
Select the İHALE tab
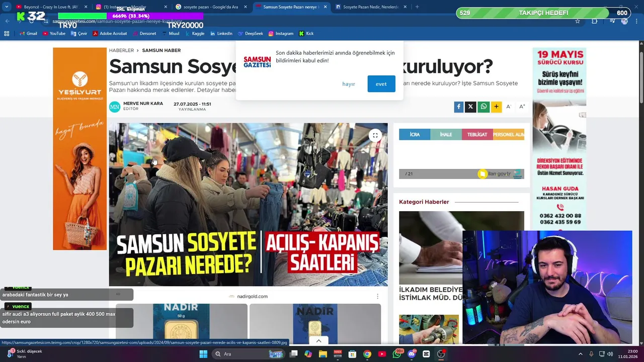pos(446,134)
